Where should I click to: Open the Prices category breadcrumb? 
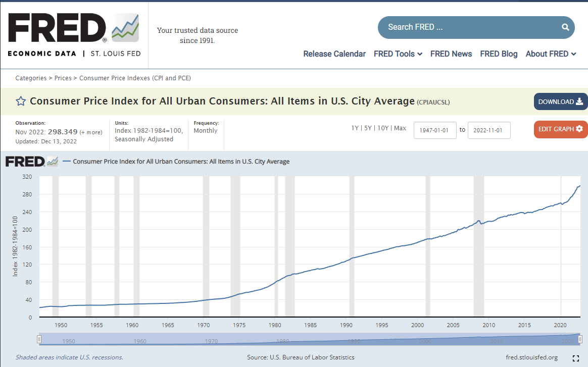(63, 78)
